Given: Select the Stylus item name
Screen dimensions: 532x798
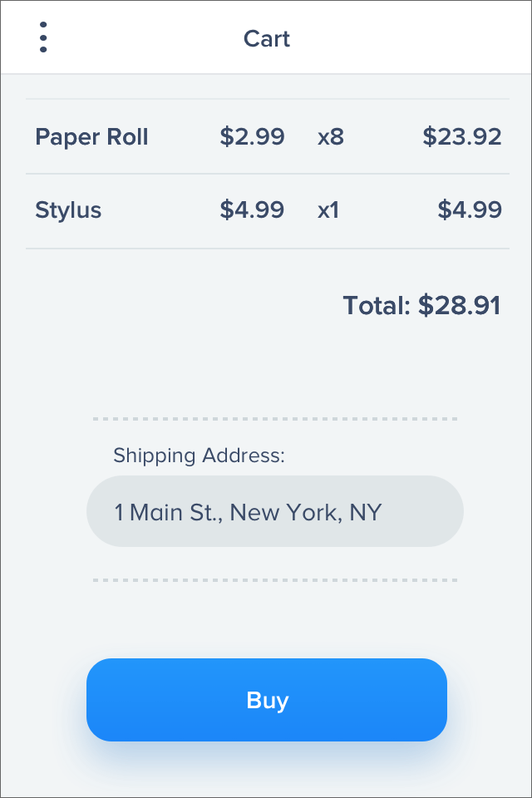Looking at the screenshot, I should click(68, 210).
